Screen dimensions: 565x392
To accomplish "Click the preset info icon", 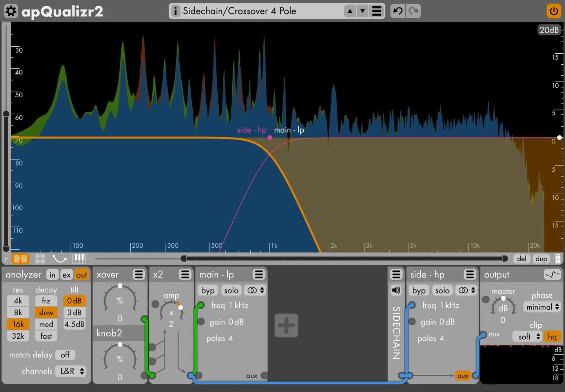I will 175,11.
